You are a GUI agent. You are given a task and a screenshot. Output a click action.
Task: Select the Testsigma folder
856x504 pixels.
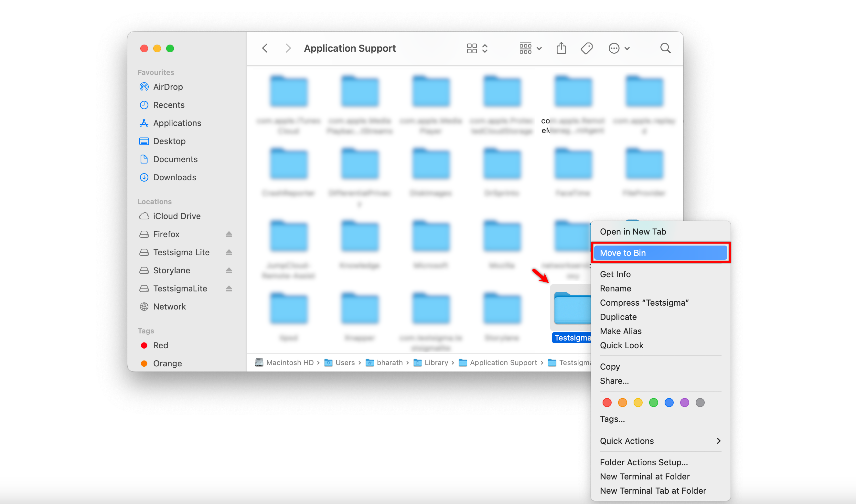click(572, 309)
